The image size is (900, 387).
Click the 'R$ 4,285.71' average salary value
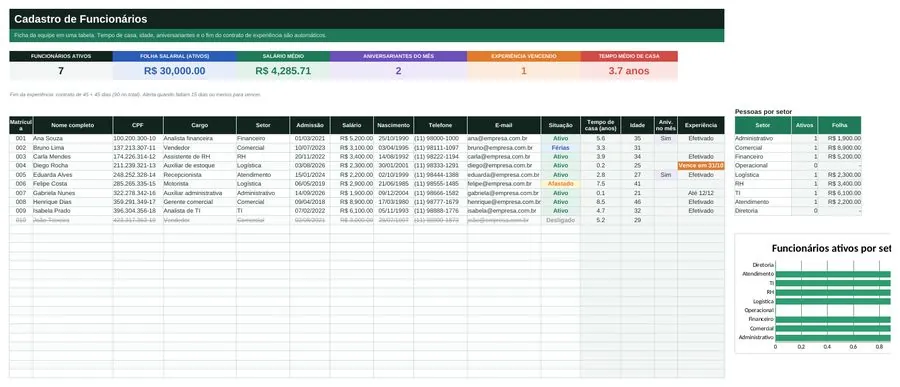pos(283,71)
